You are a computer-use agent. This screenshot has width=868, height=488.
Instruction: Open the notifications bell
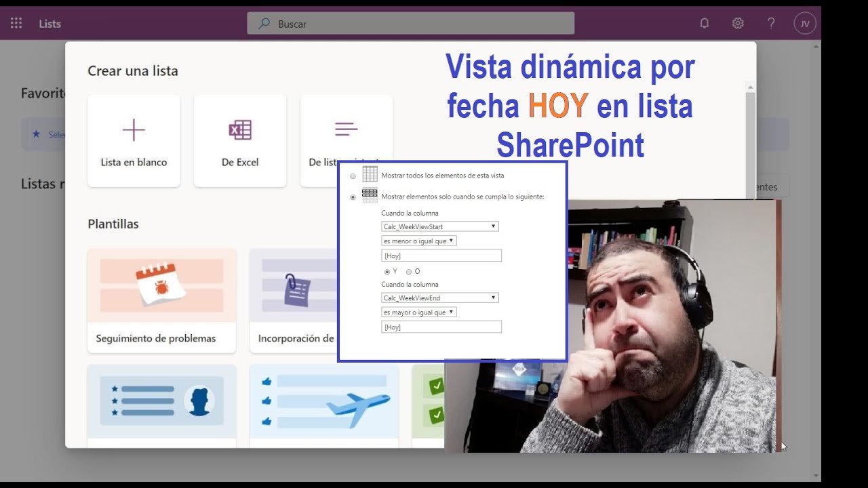[705, 23]
